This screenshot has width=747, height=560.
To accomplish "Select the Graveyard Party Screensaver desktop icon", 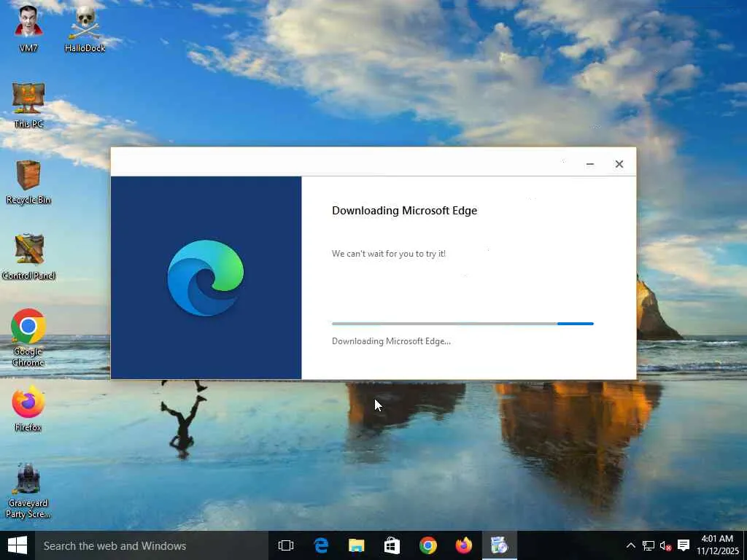I will click(x=28, y=491).
